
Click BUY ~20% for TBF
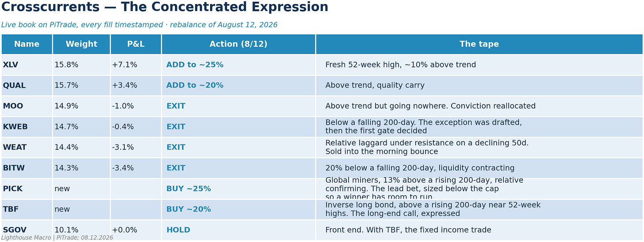click(x=188, y=210)
